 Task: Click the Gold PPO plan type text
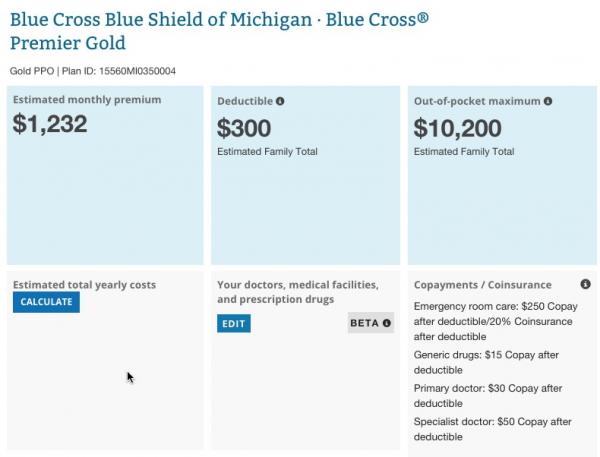point(33,71)
